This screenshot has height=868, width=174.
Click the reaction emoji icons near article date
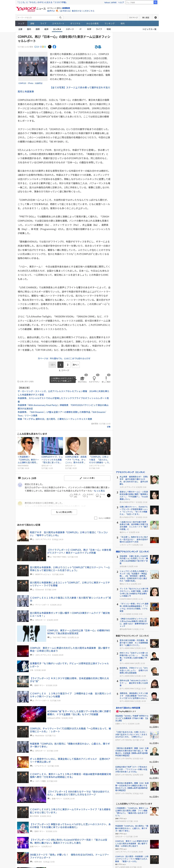tap(43, 47)
